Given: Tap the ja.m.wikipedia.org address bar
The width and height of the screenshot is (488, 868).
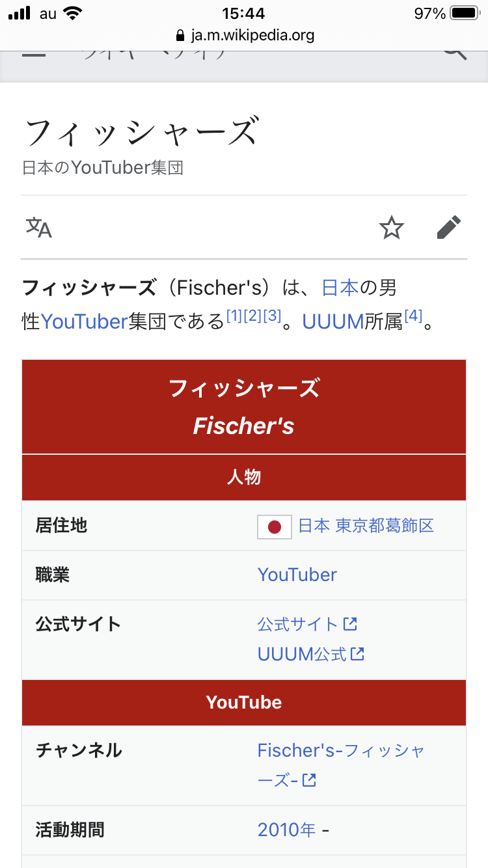Looking at the screenshot, I should [252, 35].
